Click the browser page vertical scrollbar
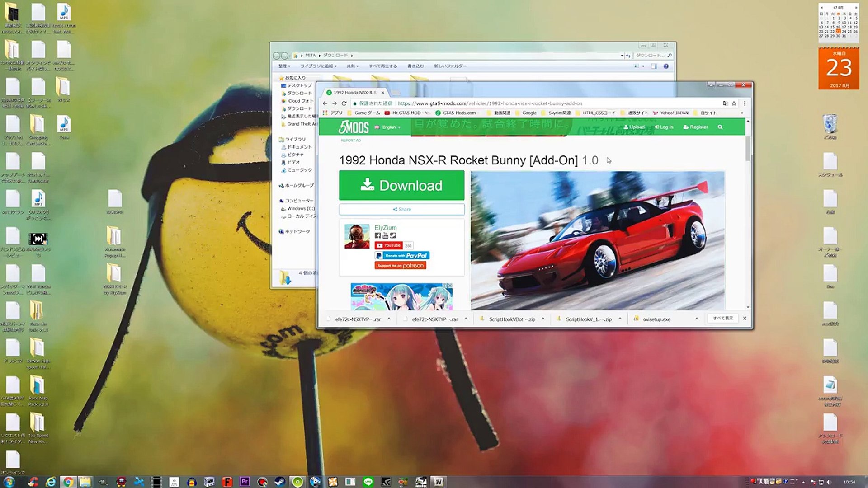This screenshot has width=868, height=488. (748, 148)
